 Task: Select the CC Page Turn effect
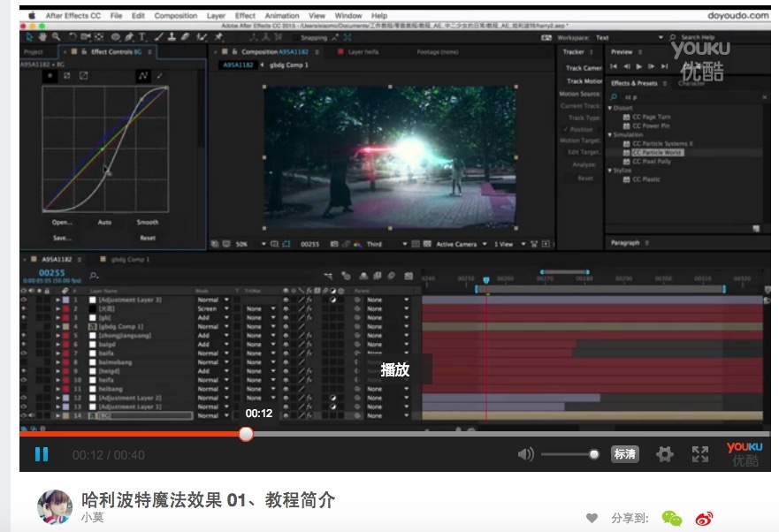click(x=651, y=117)
